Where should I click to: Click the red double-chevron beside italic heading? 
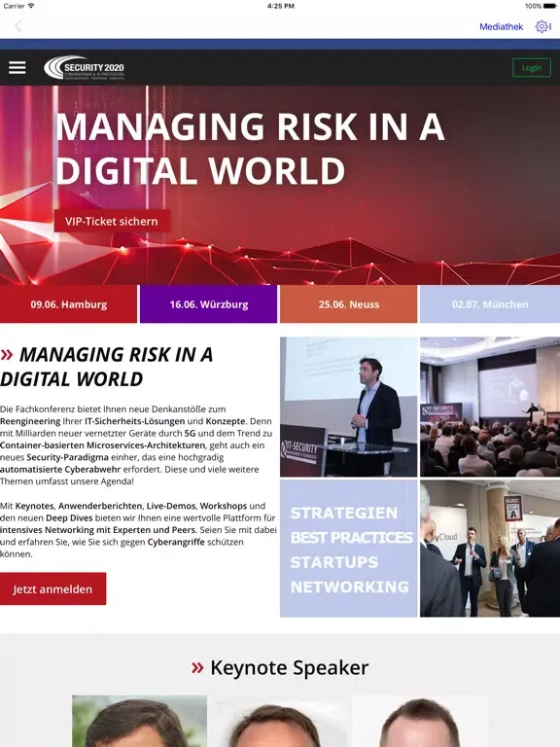tap(7, 354)
